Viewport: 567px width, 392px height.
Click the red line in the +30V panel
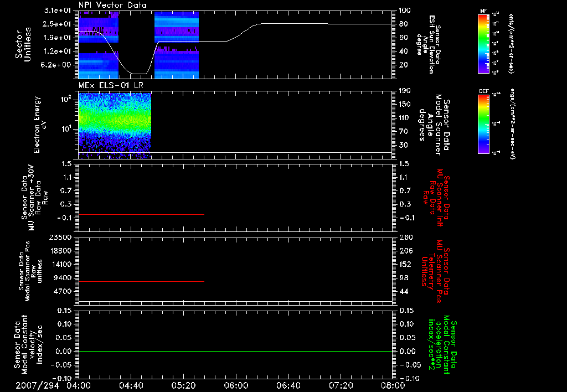(141, 214)
